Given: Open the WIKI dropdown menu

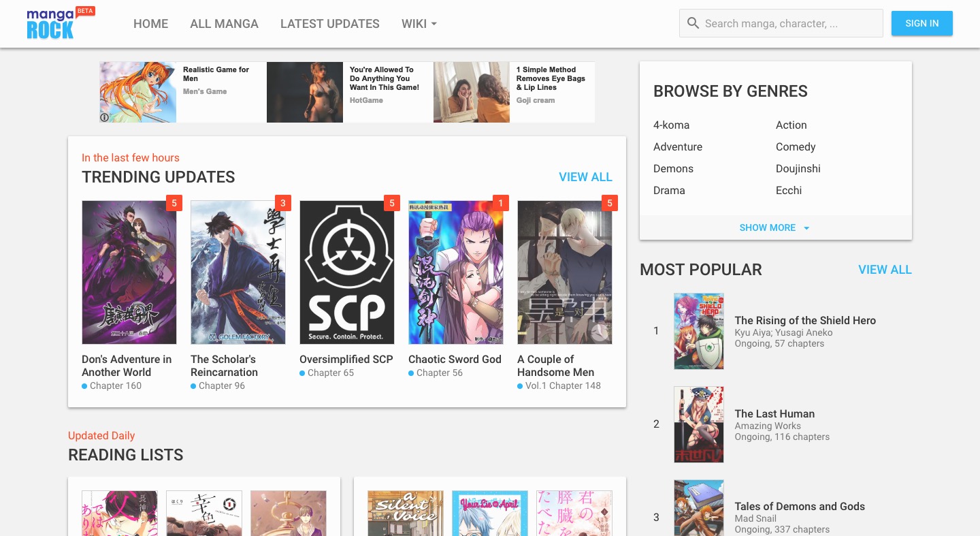Looking at the screenshot, I should [x=419, y=24].
